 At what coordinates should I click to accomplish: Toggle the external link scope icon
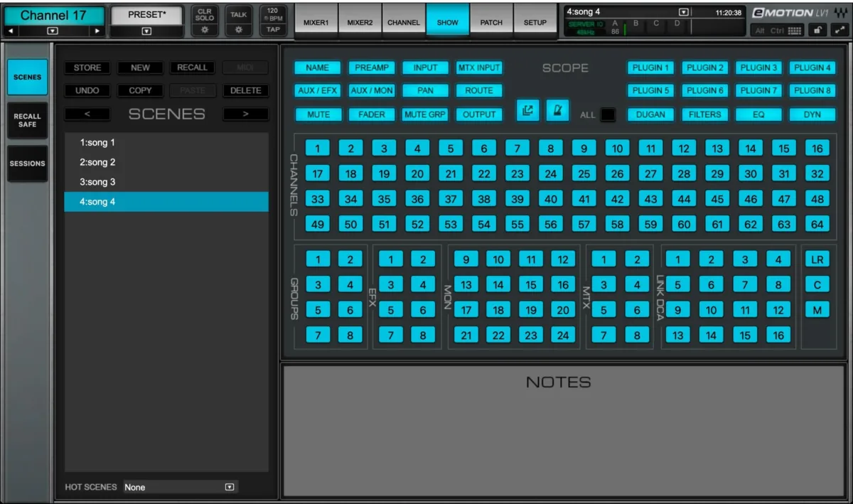coord(528,111)
